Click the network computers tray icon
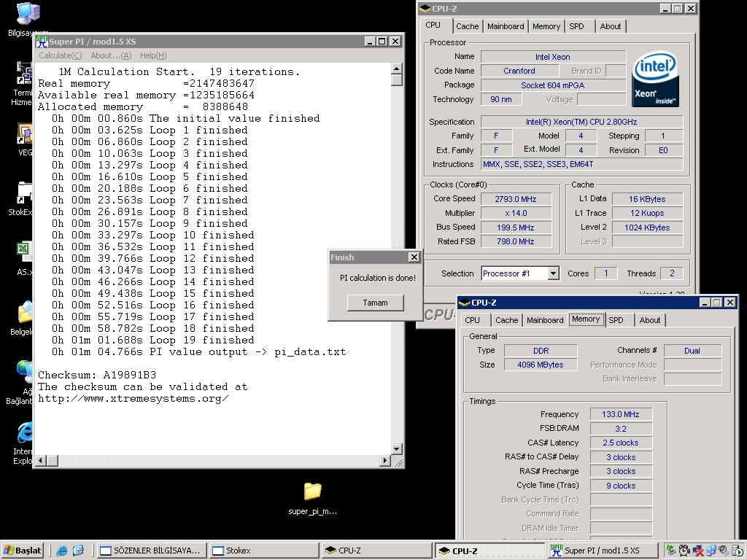 711,551
